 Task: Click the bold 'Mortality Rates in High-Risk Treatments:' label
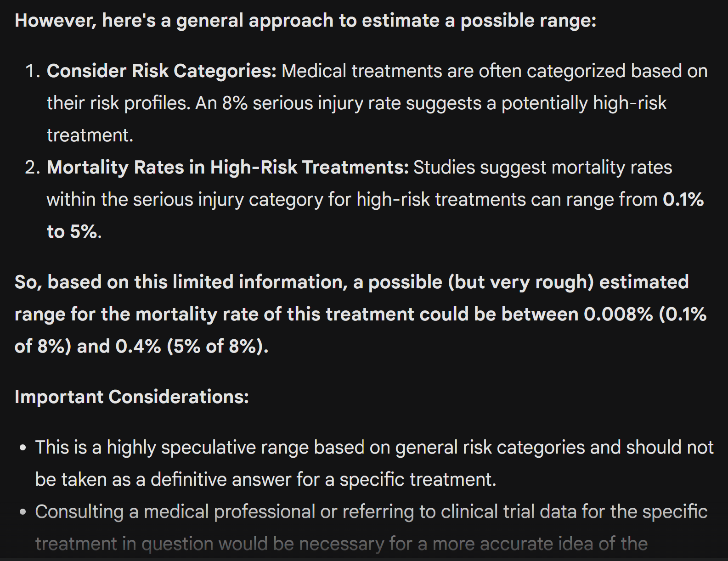pyautogui.click(x=227, y=168)
